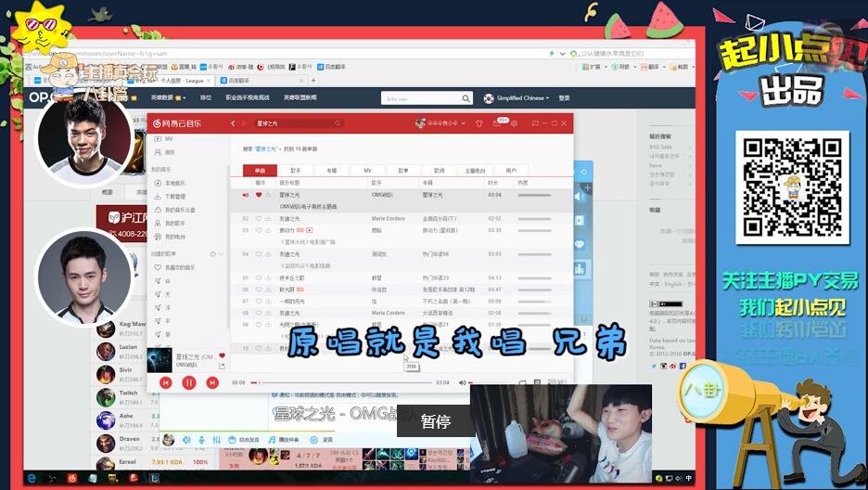
Task: Open my radio stations in sidebar
Action: (x=170, y=237)
